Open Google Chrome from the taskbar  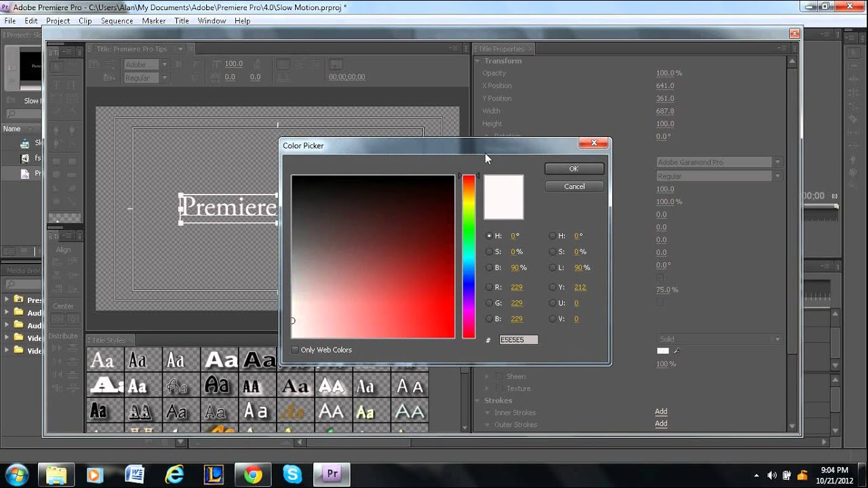(x=253, y=474)
